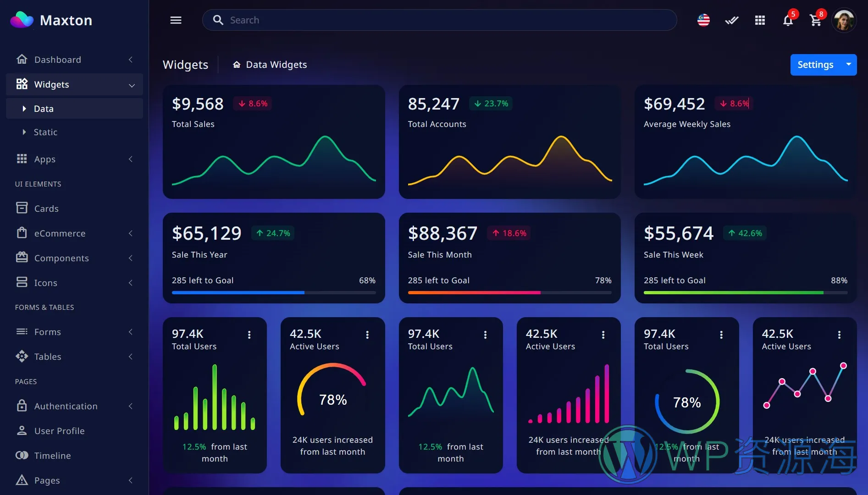Open the apps grid icon in header

(760, 20)
